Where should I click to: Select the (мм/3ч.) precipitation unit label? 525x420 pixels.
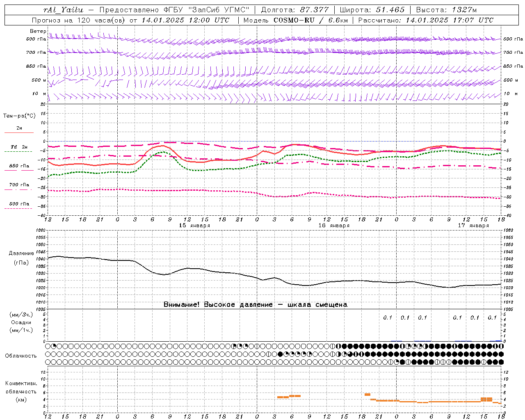pos(21,315)
